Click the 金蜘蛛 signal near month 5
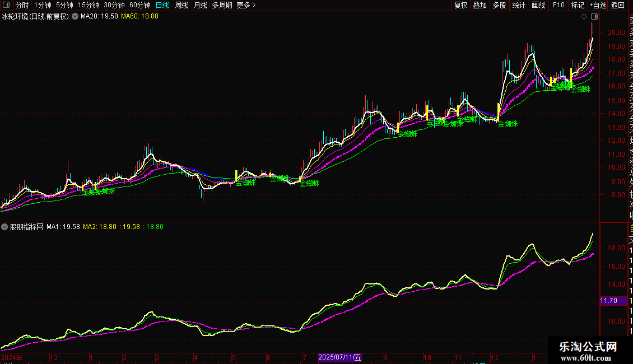This screenshot has height=364, width=633. point(246,183)
